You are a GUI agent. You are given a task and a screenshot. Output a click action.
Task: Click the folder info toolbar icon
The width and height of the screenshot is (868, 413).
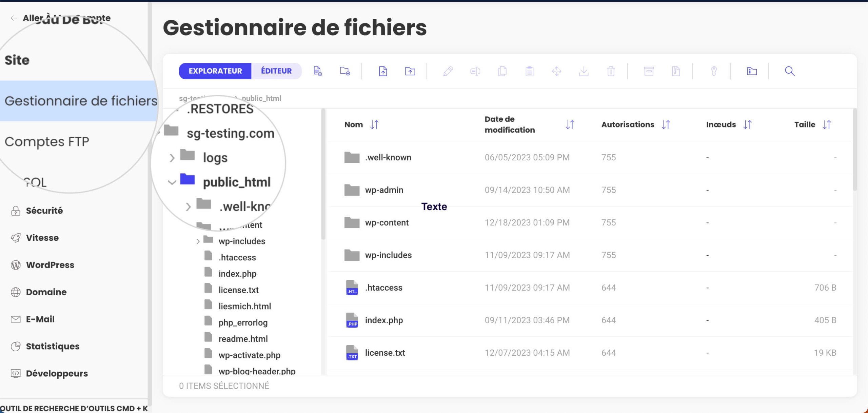point(752,71)
